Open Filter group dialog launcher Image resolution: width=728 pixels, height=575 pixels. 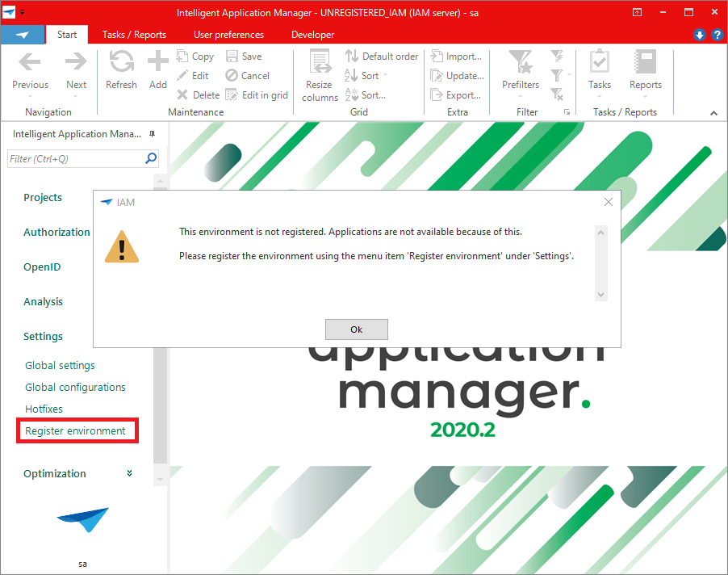567,112
